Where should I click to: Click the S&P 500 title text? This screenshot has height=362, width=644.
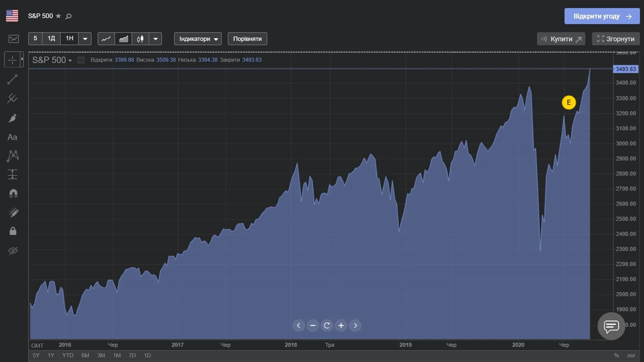41,16
